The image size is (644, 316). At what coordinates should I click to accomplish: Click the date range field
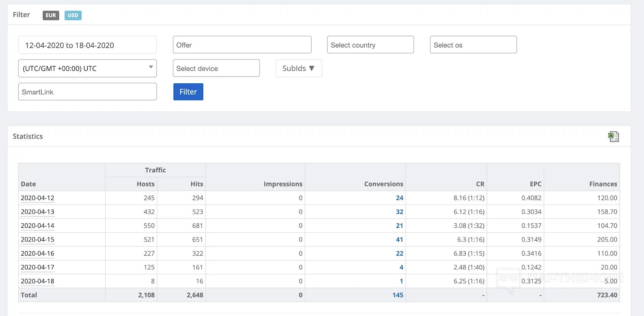click(x=87, y=45)
